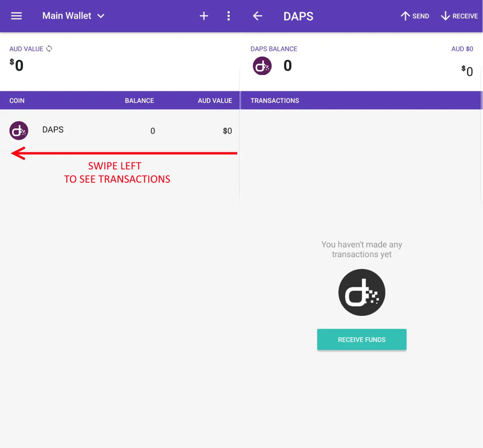483x448 pixels.
Task: Open the hamburger navigation menu
Action: (x=16, y=16)
